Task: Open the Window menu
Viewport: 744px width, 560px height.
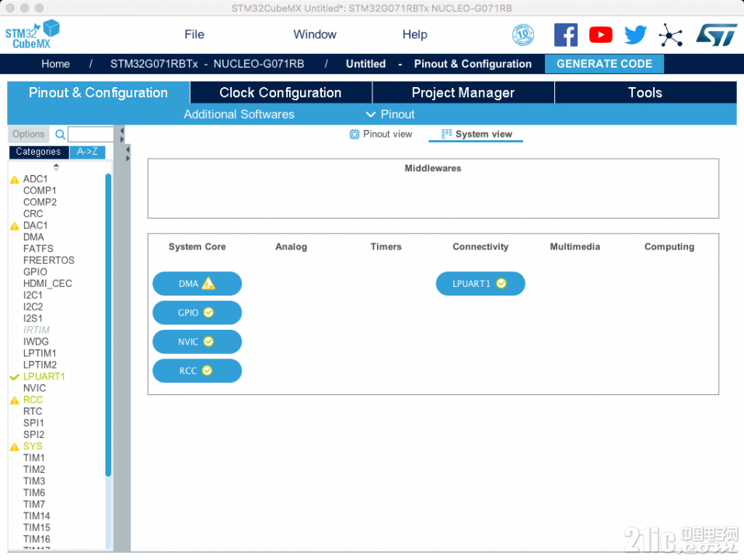Action: tap(315, 35)
